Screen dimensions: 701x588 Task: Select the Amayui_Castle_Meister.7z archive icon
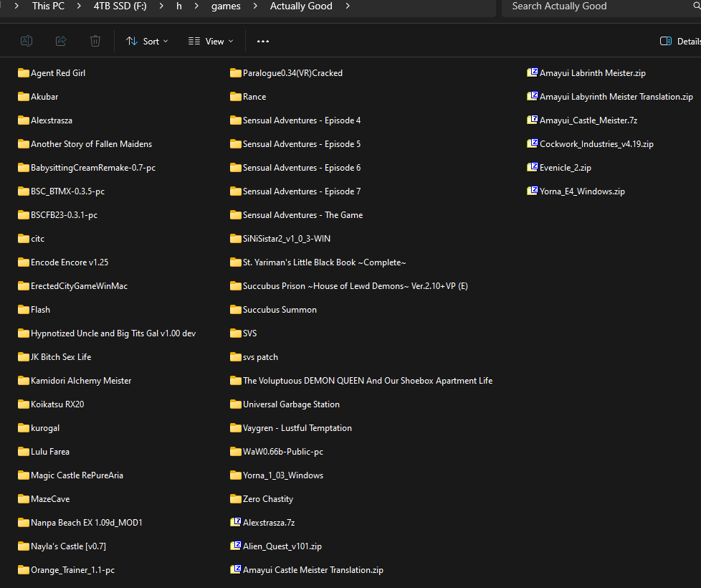(x=533, y=120)
